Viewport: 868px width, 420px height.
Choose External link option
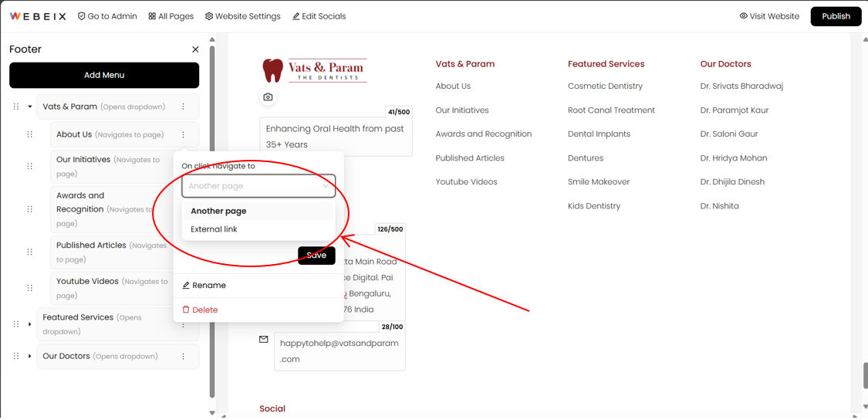click(x=258, y=229)
